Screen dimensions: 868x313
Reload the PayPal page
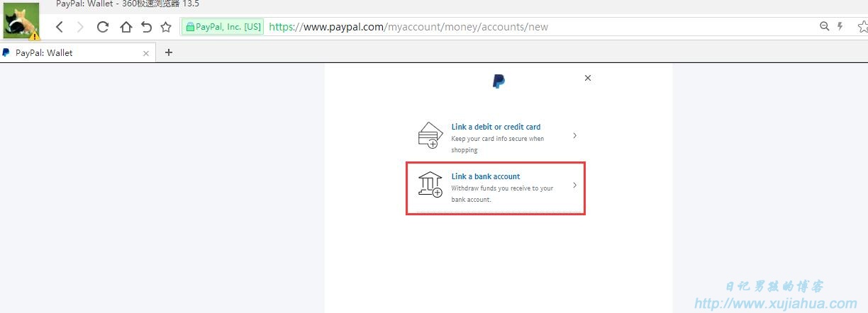pyautogui.click(x=103, y=27)
